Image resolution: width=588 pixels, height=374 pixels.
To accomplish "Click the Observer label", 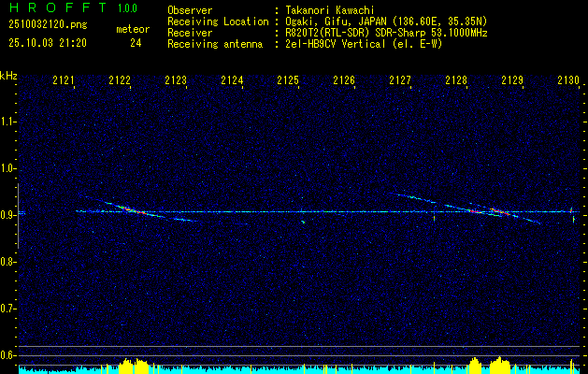I will coord(190,11).
